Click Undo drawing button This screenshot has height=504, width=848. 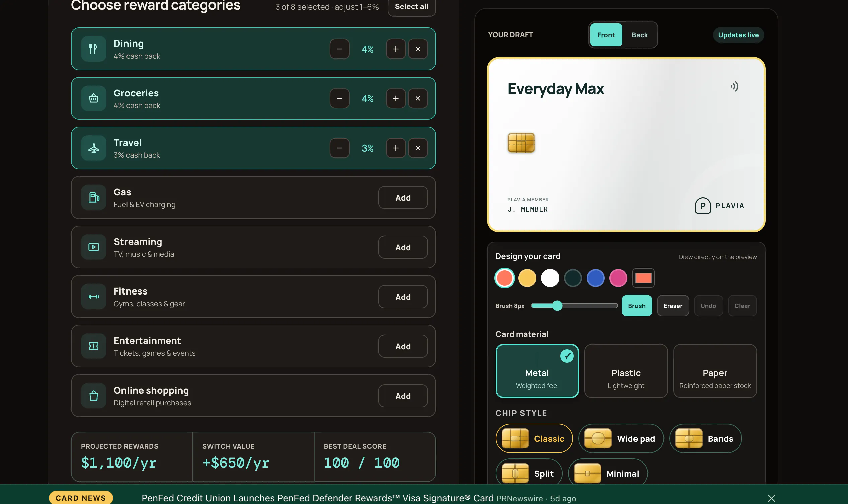tap(708, 306)
